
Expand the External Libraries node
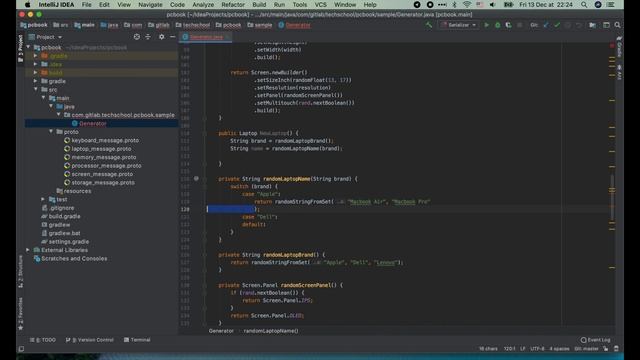point(28,250)
